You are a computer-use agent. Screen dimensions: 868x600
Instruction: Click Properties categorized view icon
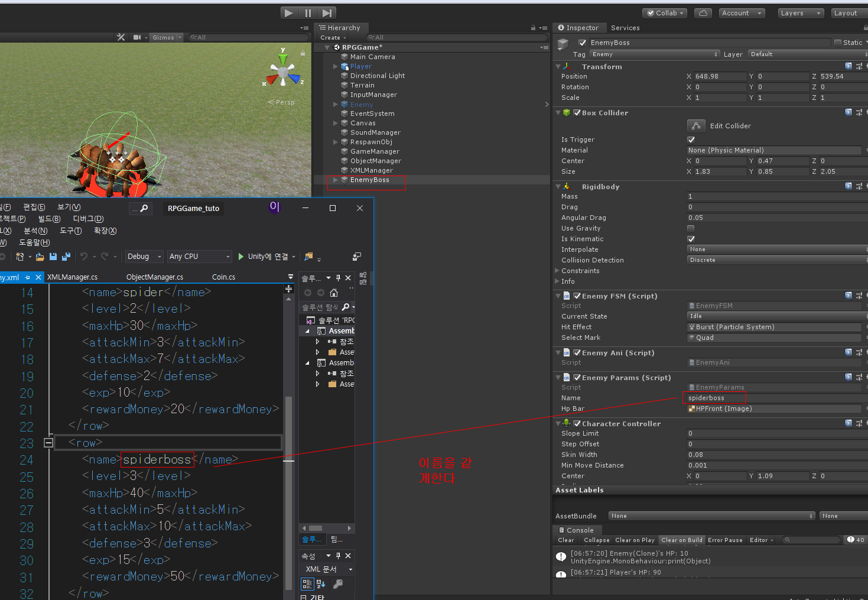pos(307,584)
